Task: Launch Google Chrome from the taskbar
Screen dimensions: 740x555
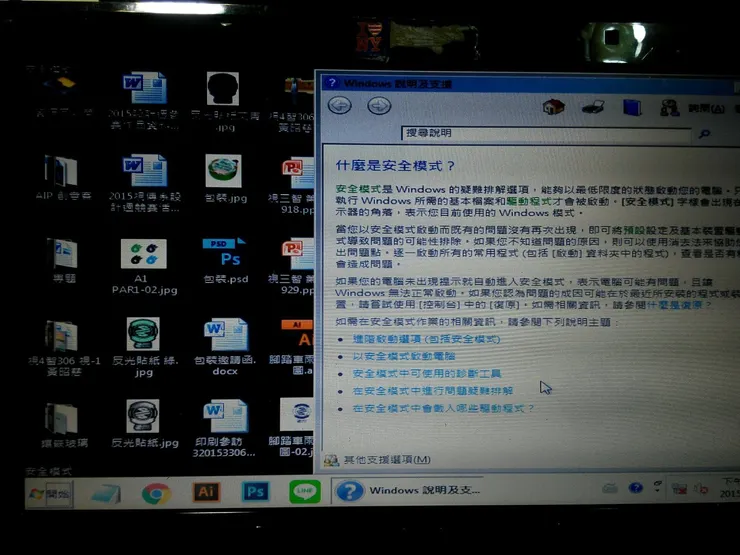Action: (156, 494)
